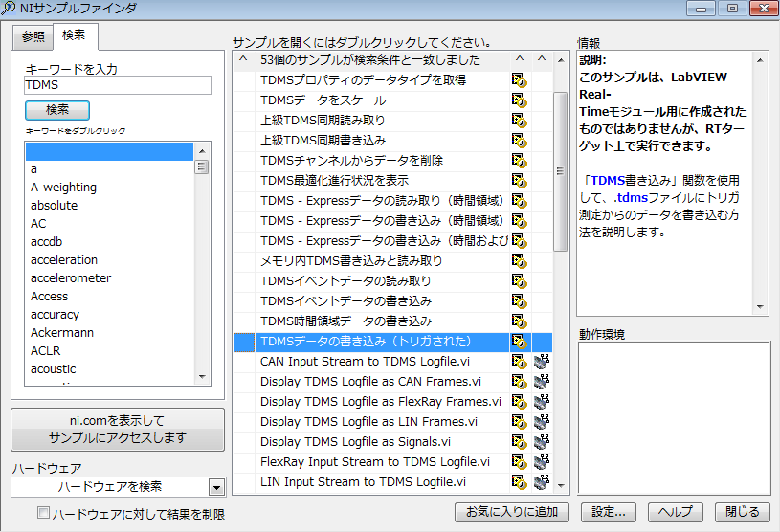
Task: Click VI icon beside TDMSプロパティのデータタイプを取得
Action: (519, 80)
